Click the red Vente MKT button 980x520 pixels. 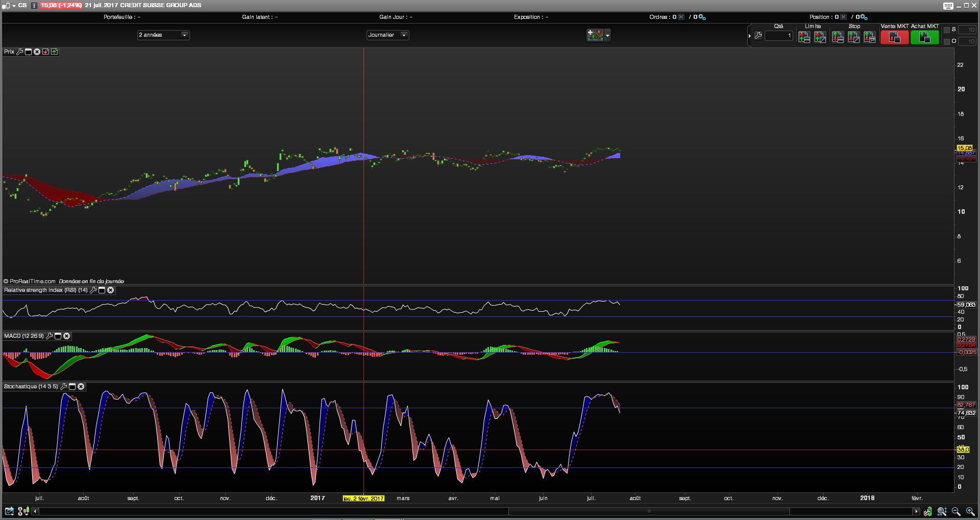pyautogui.click(x=894, y=37)
